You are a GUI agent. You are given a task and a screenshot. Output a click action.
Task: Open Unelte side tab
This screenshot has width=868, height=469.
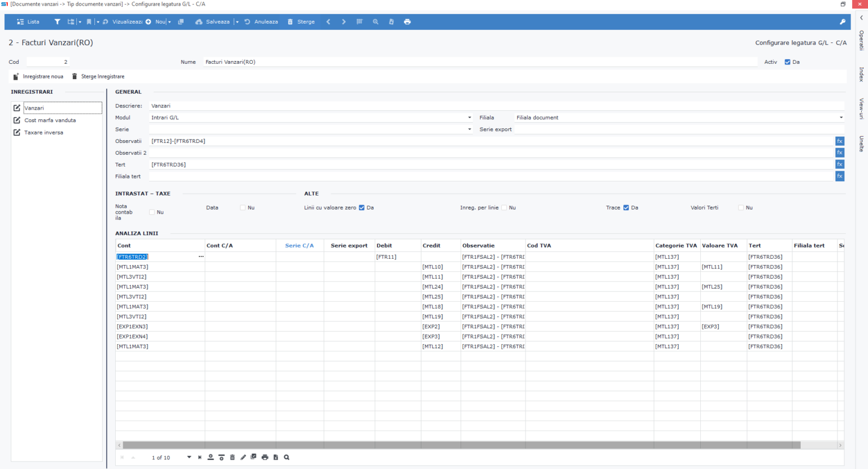coord(861,144)
